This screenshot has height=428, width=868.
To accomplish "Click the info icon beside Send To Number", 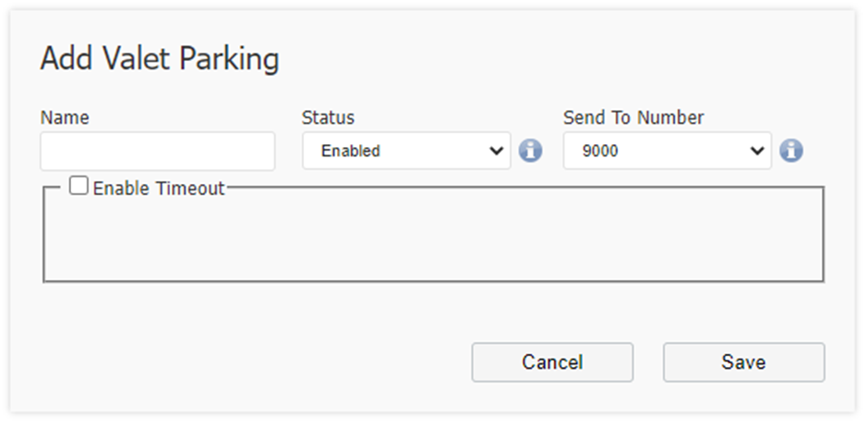I will (x=791, y=151).
